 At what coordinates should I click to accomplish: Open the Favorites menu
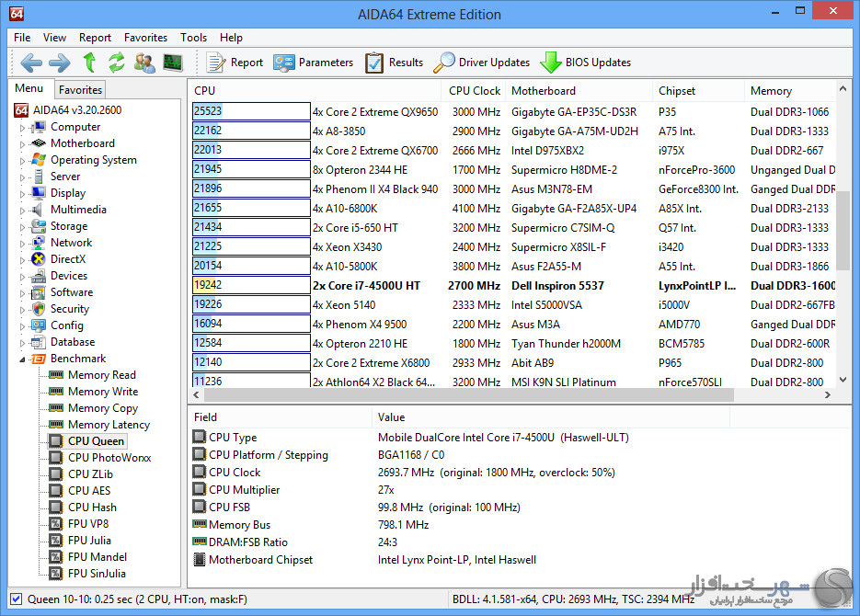point(145,38)
